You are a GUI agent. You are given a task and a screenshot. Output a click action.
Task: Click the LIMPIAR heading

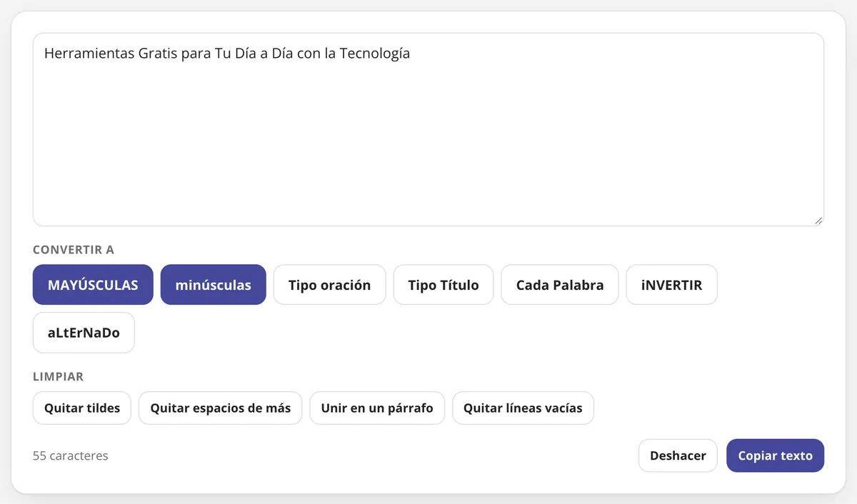59,376
